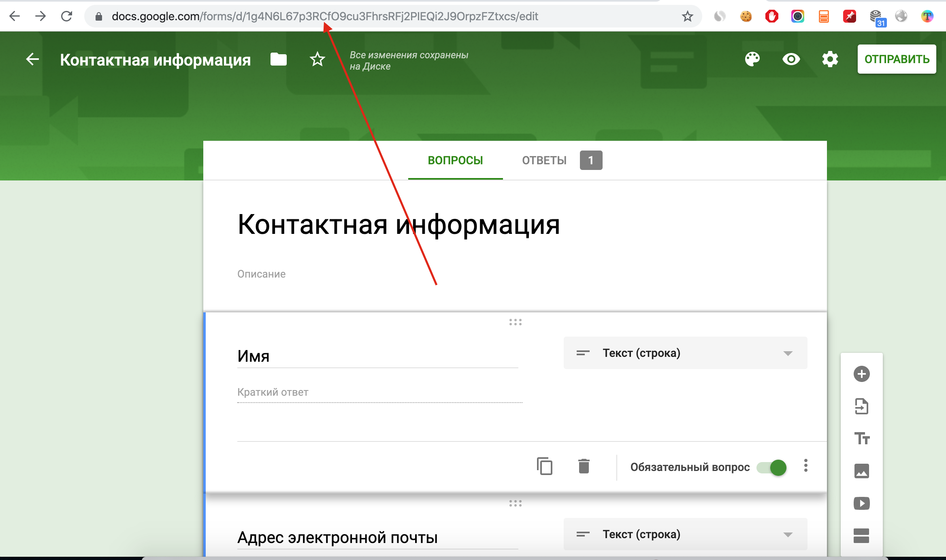Open more options for Имя question

pos(805,466)
